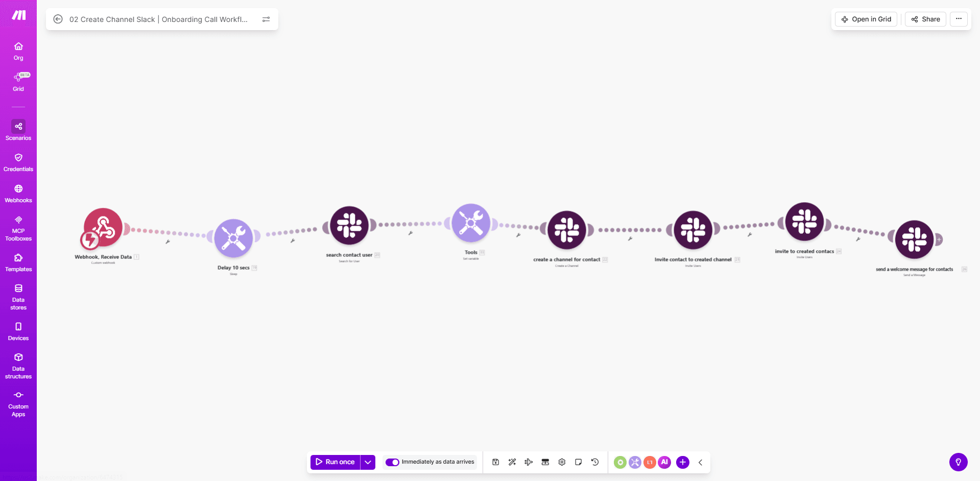
Task: Open Templates in the sidebar
Action: pos(18,262)
